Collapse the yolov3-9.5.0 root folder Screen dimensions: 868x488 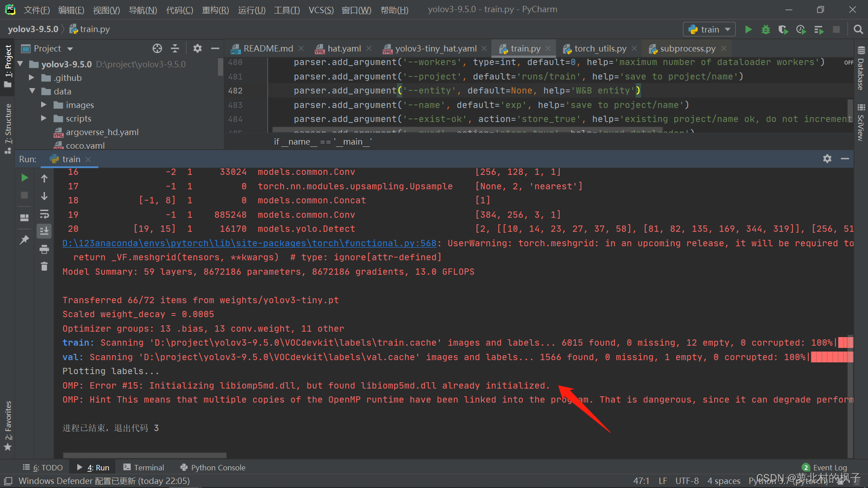(x=20, y=64)
